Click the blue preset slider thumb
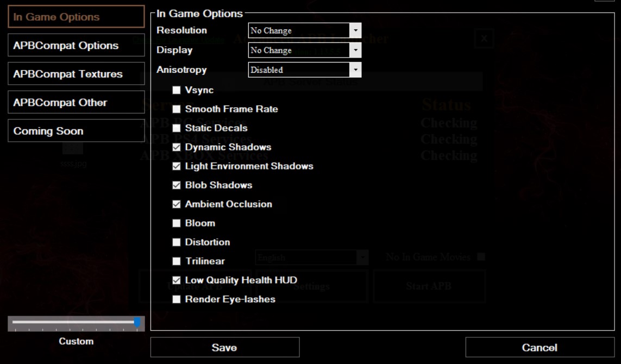The image size is (621, 364). click(137, 322)
